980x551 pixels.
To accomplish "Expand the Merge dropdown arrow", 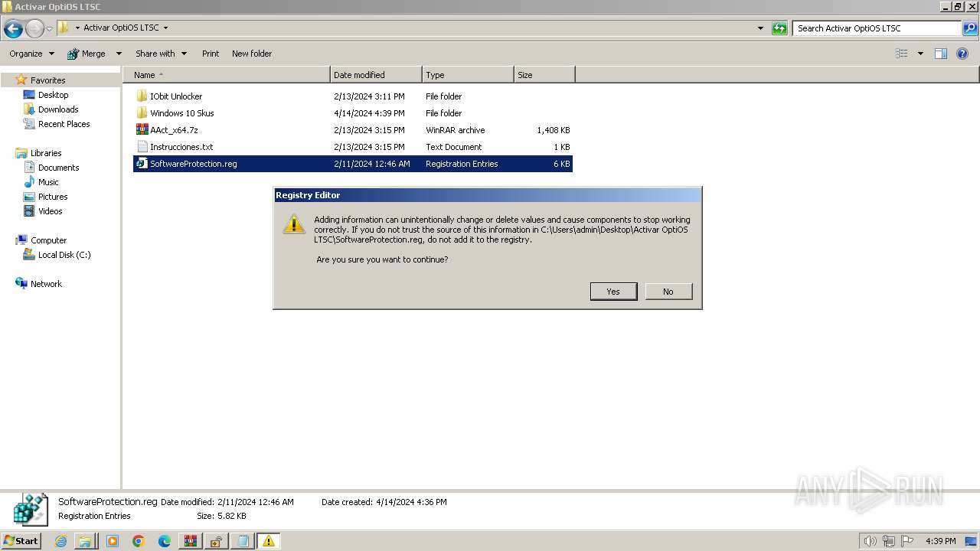I will click(x=119, y=54).
